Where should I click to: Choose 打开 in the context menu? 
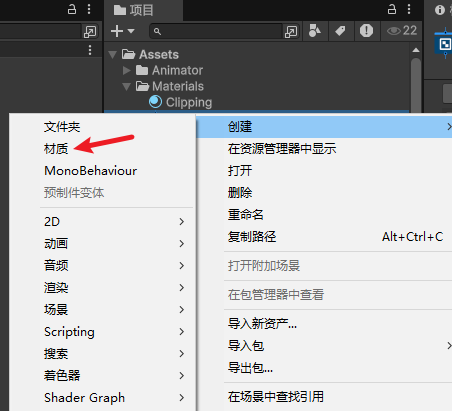(240, 171)
